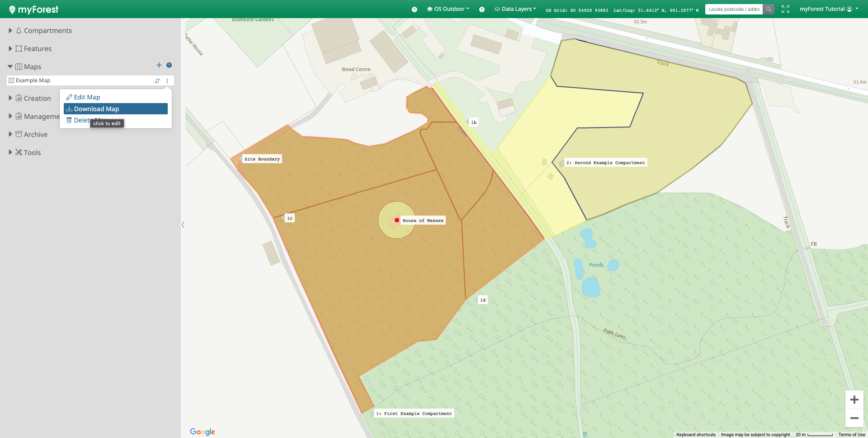Zoom out on the map
Viewport: 868px width, 438px height.
(x=854, y=418)
